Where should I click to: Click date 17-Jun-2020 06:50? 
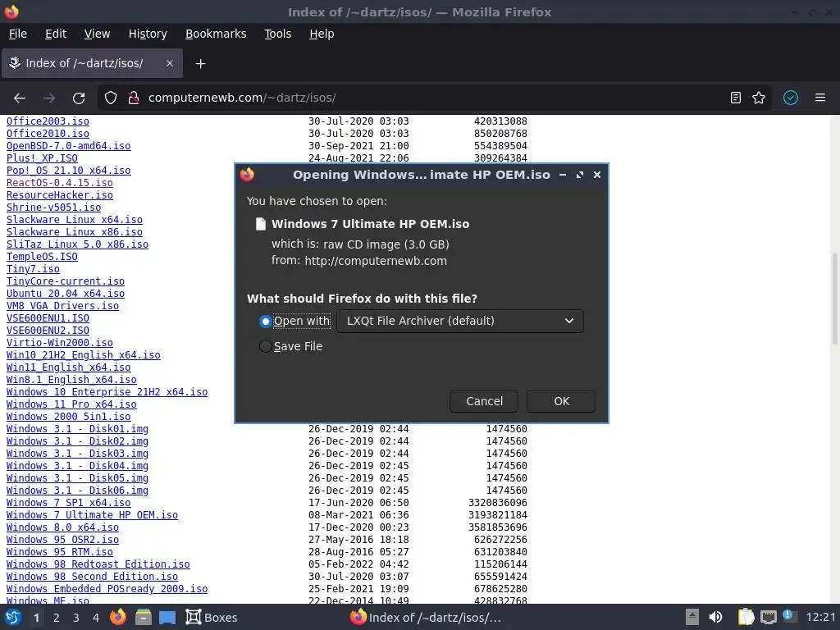358,503
